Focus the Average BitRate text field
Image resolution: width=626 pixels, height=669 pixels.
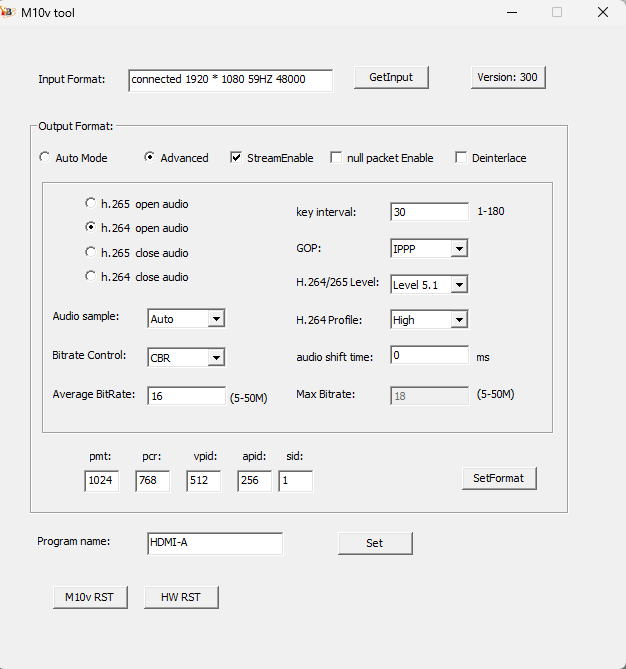pyautogui.click(x=186, y=396)
